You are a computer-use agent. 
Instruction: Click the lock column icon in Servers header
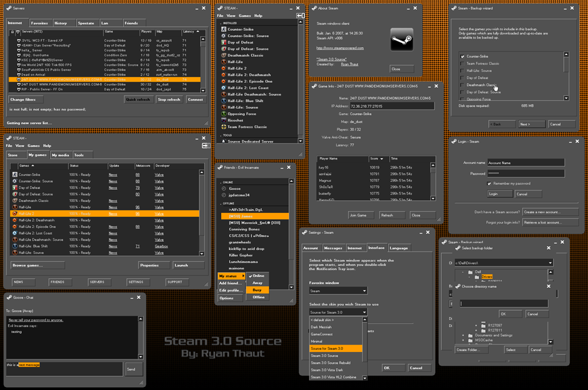12,32
